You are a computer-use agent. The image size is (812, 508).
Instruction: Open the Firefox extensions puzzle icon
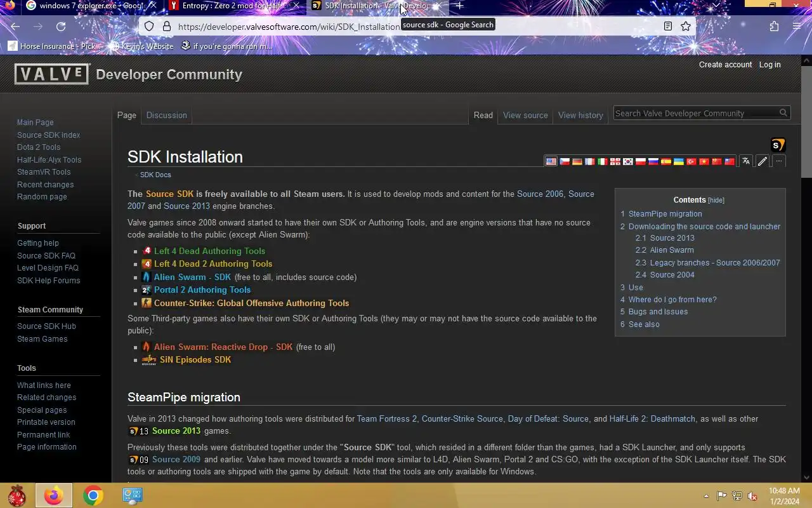(x=774, y=27)
